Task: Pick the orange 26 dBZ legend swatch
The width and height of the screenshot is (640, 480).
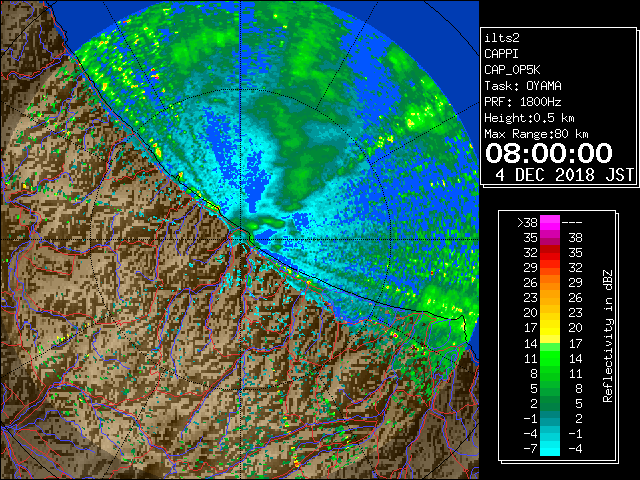Action: coord(550,282)
